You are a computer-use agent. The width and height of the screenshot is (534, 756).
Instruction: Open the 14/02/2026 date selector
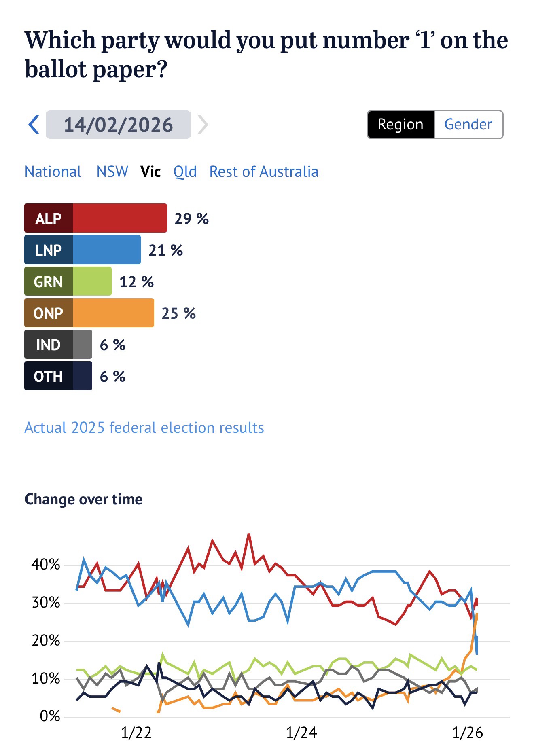(x=118, y=125)
